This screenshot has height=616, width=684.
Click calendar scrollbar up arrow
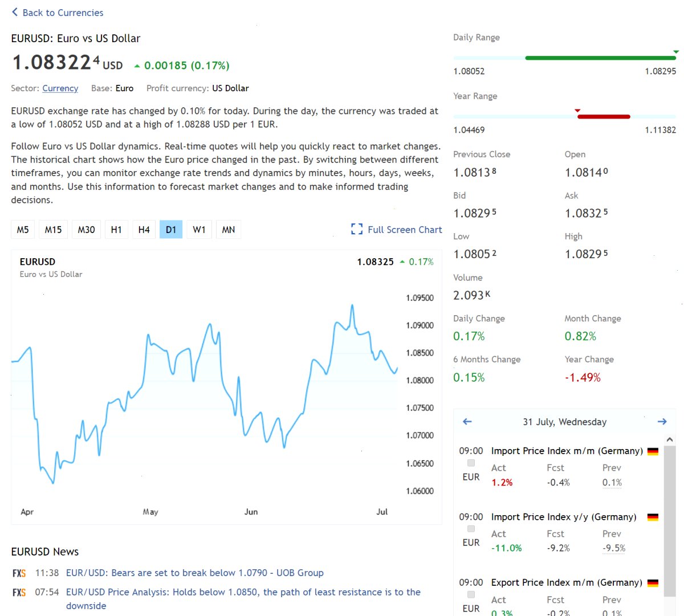pyautogui.click(x=670, y=439)
